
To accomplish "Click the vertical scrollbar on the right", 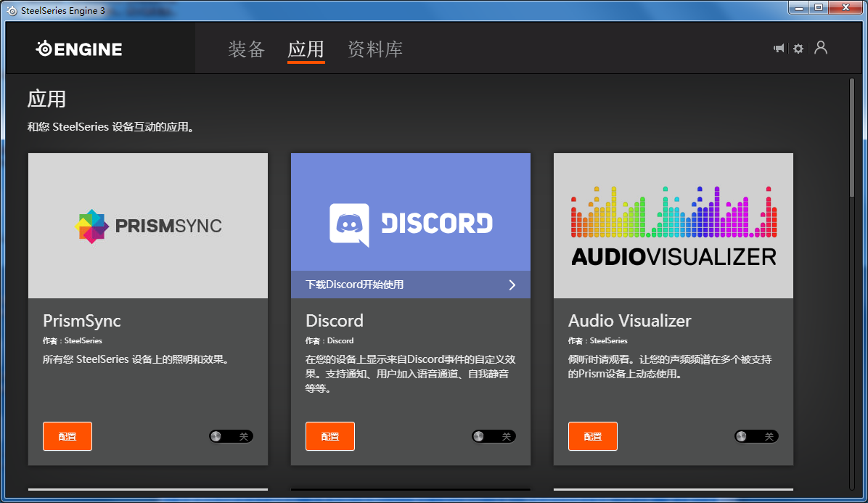I will pos(852,138).
